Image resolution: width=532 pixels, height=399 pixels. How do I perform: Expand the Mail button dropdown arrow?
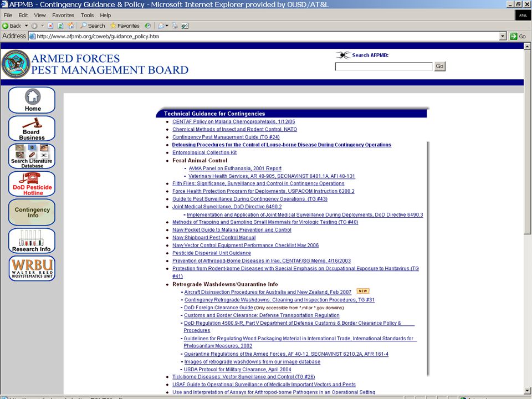click(x=167, y=26)
